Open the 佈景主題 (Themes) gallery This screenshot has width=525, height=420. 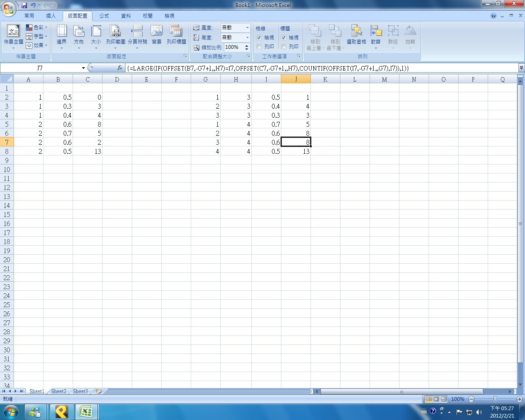pyautogui.click(x=13, y=34)
